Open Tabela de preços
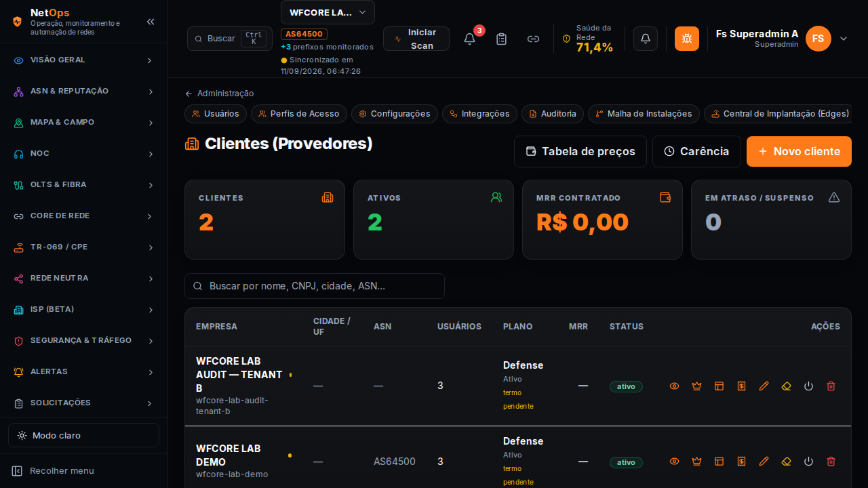This screenshot has height=488, width=868. coord(580,151)
